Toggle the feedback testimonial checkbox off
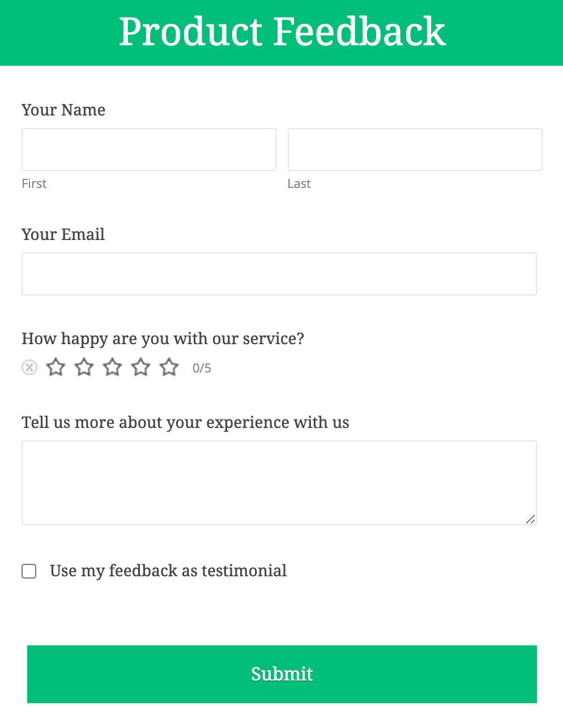 pos(28,571)
